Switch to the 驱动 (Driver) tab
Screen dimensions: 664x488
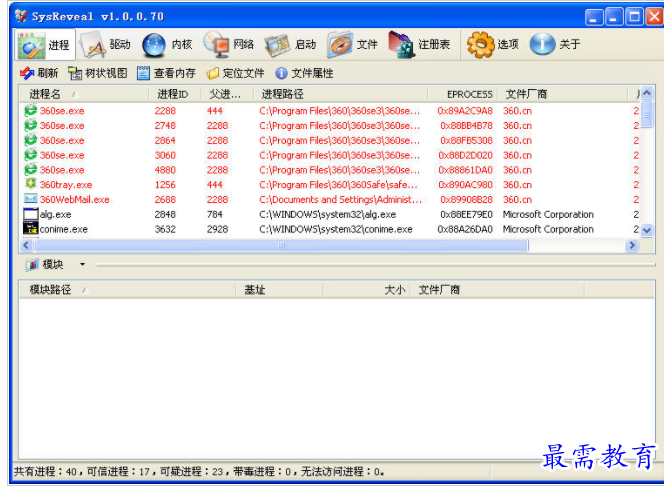(x=106, y=44)
